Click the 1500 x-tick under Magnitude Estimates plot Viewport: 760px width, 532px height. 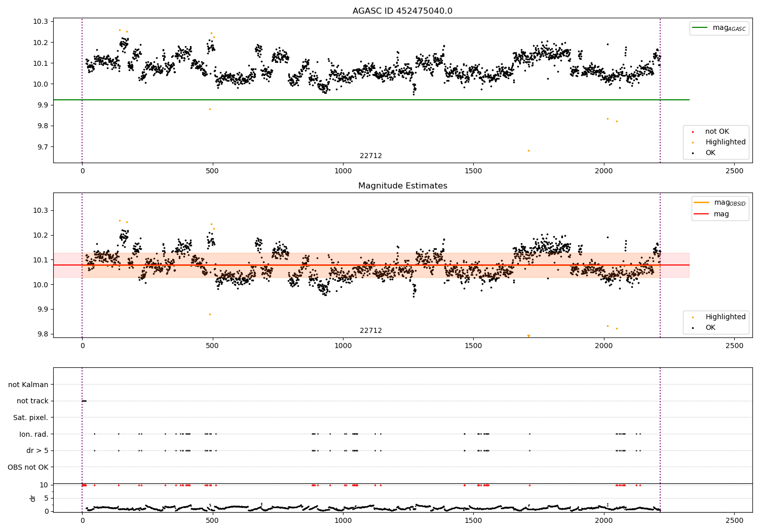(473, 346)
